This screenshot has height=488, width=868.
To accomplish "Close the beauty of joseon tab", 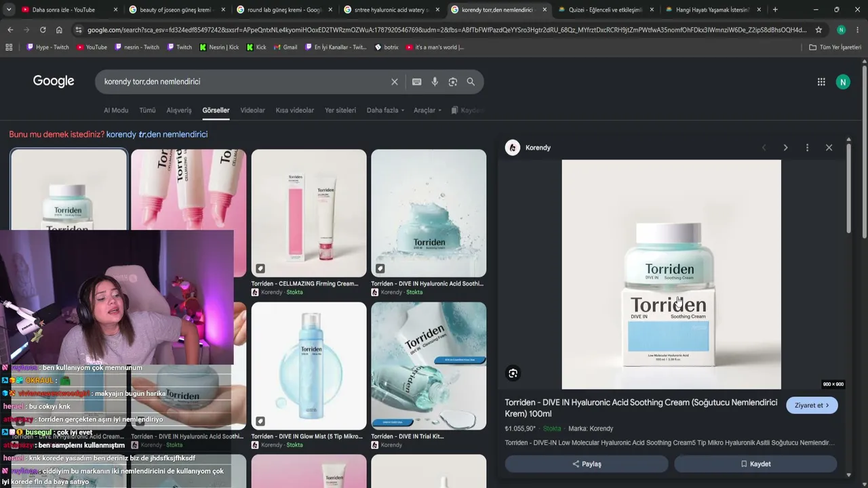I will pos(222,10).
